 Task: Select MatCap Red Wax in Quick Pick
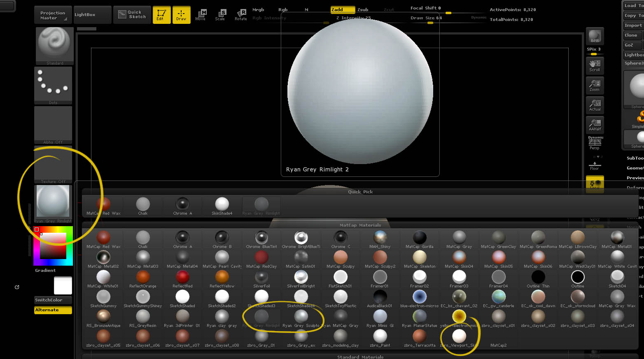click(103, 206)
